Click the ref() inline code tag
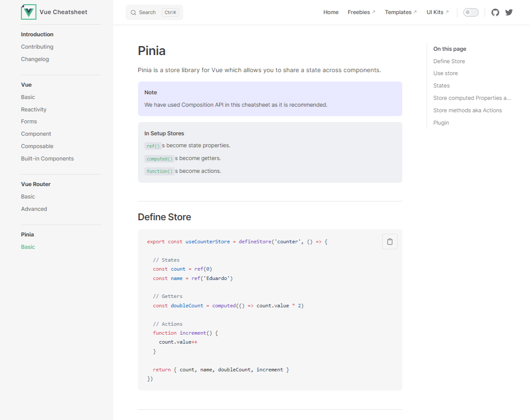Image resolution: width=529 pixels, height=420 pixels. 153,146
